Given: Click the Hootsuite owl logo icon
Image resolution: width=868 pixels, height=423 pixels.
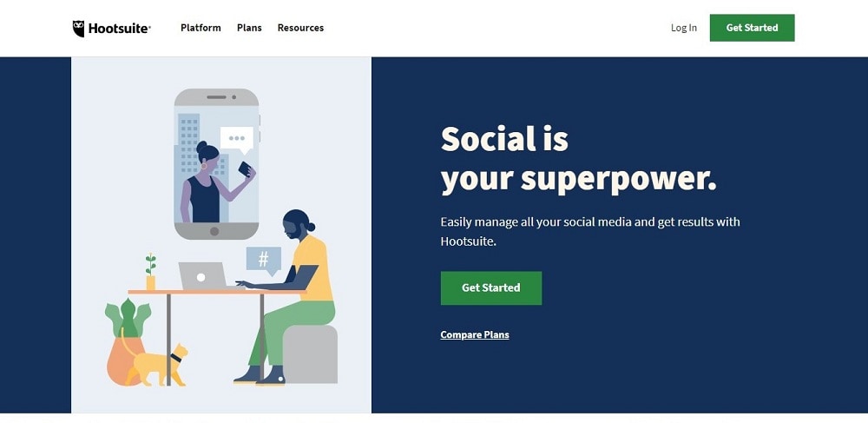Looking at the screenshot, I should (78, 29).
